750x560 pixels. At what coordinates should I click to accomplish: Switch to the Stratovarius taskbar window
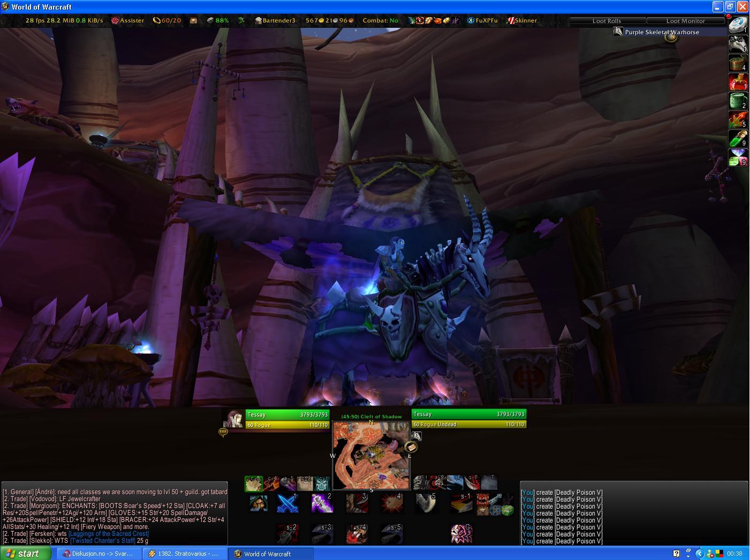coord(184,554)
